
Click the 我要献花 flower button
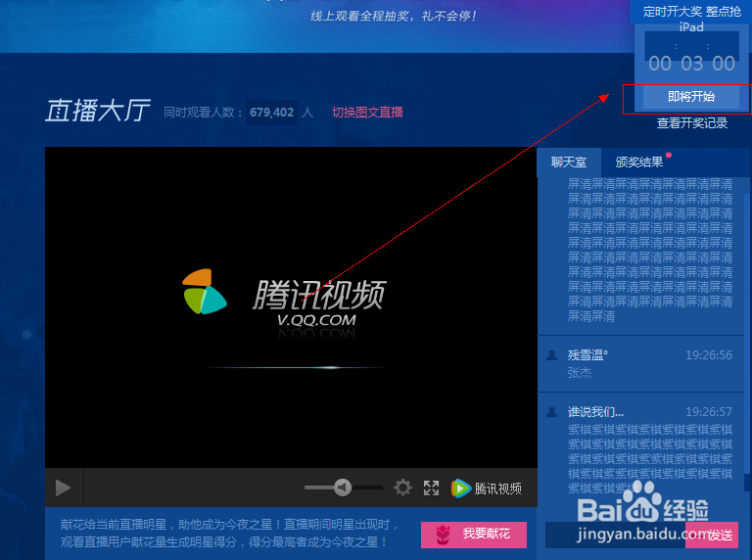click(474, 535)
